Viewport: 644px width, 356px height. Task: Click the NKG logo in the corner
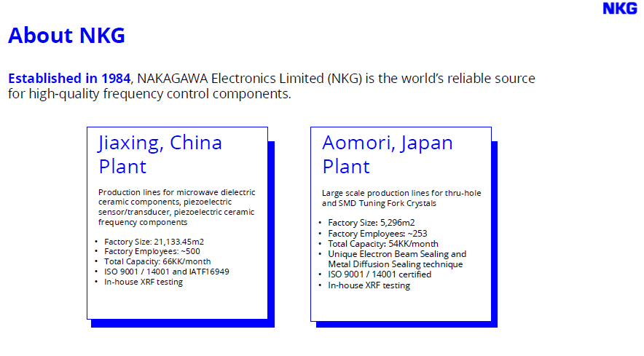pyautogui.click(x=620, y=8)
